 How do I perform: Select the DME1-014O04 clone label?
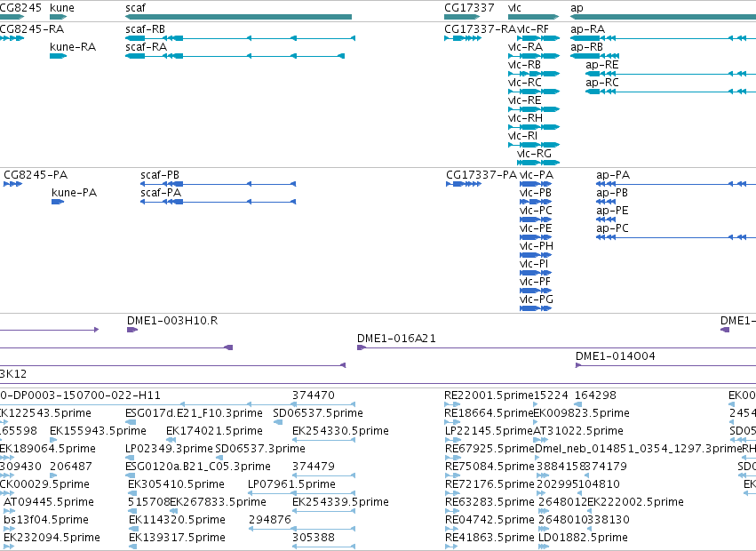pos(616,356)
